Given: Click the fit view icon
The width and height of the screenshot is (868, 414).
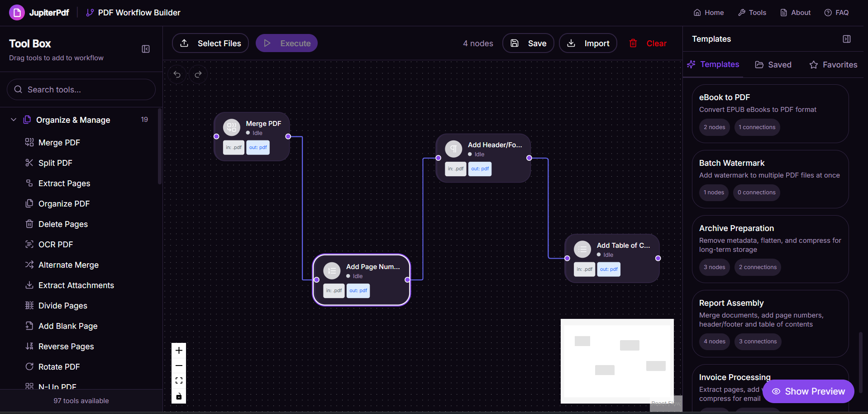Looking at the screenshot, I should click(x=179, y=380).
